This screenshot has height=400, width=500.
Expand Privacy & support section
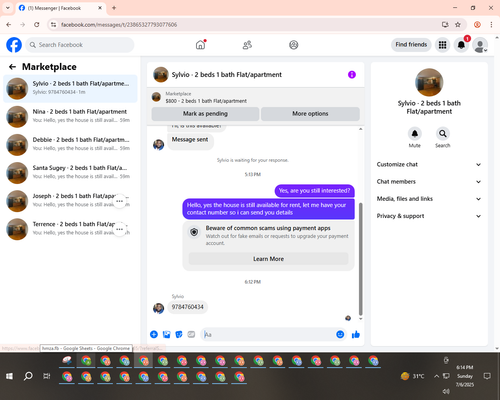click(429, 216)
